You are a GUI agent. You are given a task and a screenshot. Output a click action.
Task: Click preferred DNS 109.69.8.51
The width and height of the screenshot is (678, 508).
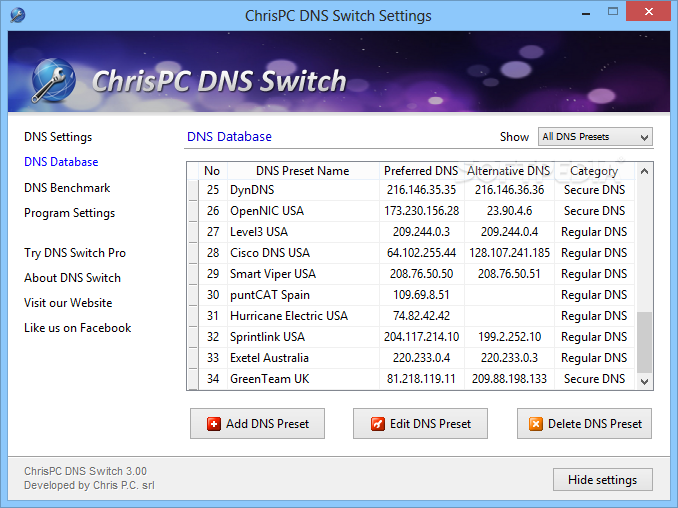pyautogui.click(x=421, y=295)
